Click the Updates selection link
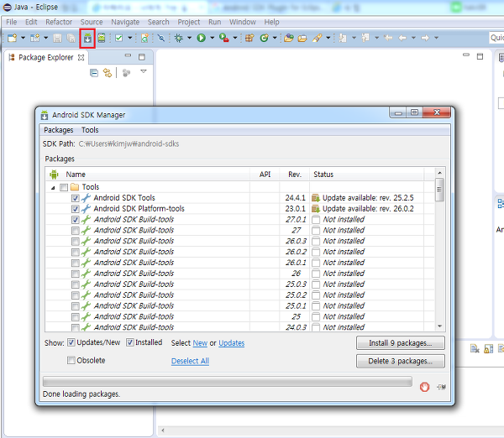504x438 pixels. 232,343
